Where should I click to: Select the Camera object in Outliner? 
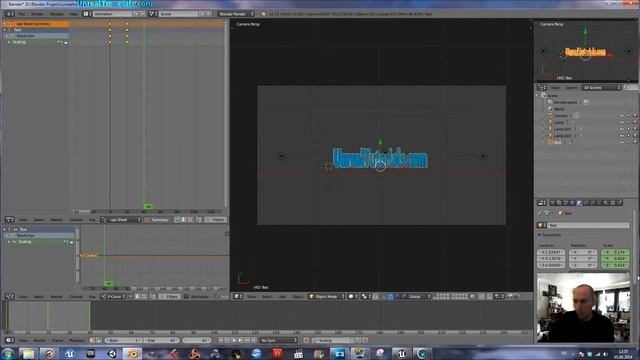tap(560, 116)
